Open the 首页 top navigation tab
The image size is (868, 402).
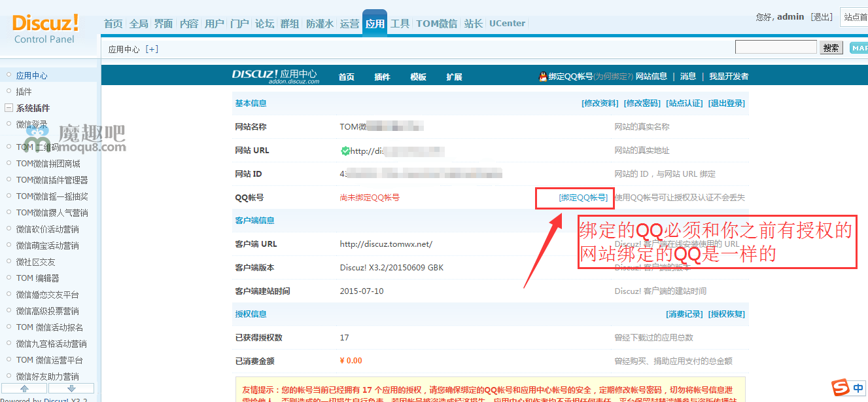click(x=113, y=24)
